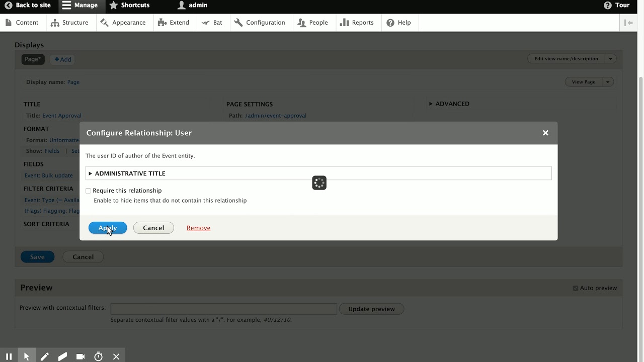Screen dimensions: 644x362
Task: Focus the contextual filters preview field
Action: point(223,309)
